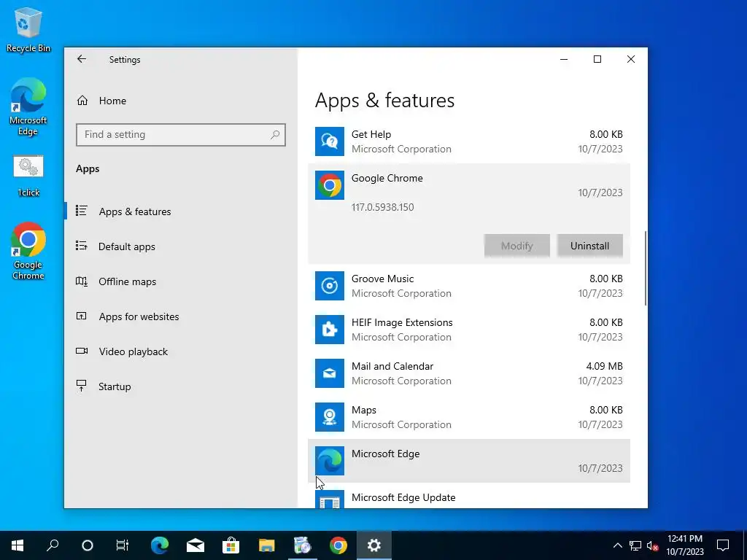The image size is (747, 560).
Task: Focus the Find a setting search box
Action: coord(181,135)
